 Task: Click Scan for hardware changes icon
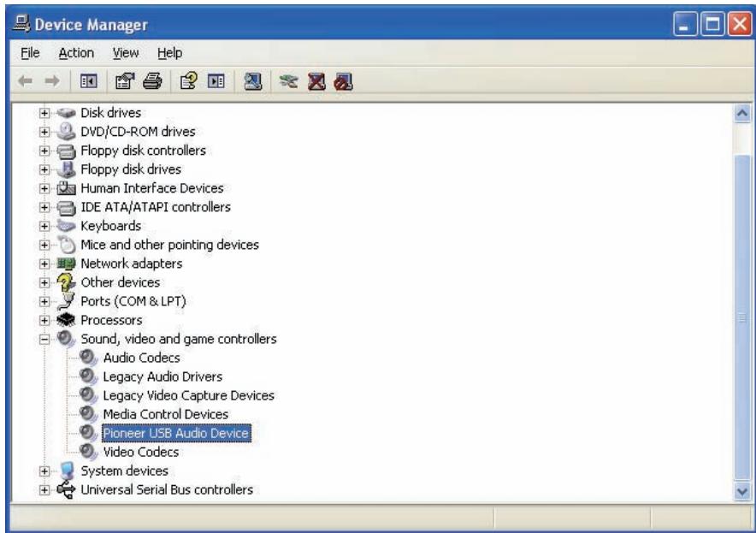[x=254, y=81]
